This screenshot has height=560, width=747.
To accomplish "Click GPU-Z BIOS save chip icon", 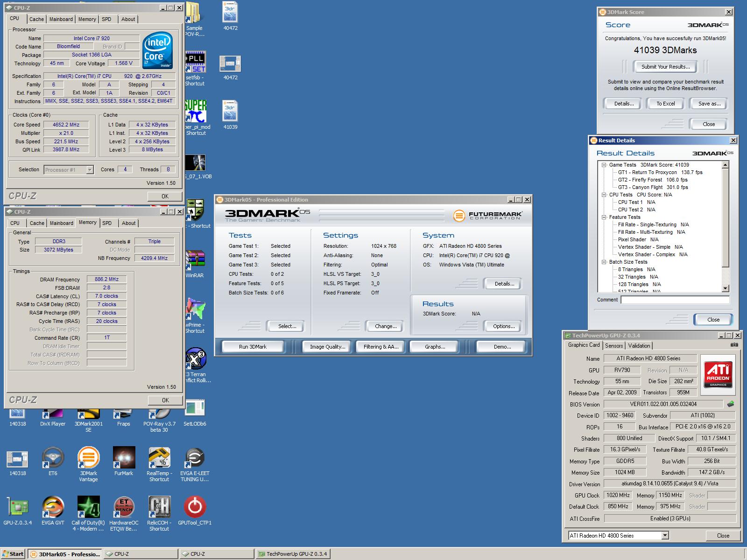I will coord(731,404).
